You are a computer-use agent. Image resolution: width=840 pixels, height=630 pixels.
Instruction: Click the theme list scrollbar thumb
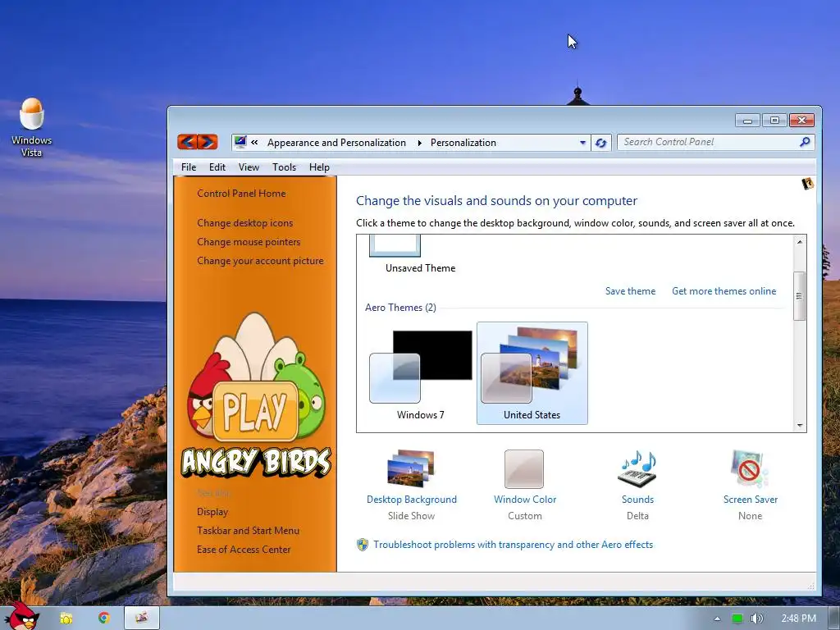(x=799, y=295)
